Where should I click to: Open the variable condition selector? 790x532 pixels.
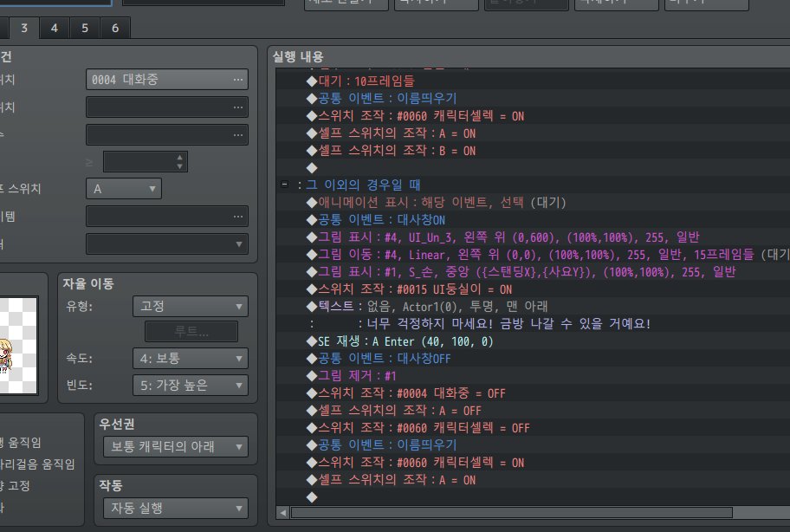click(237, 134)
